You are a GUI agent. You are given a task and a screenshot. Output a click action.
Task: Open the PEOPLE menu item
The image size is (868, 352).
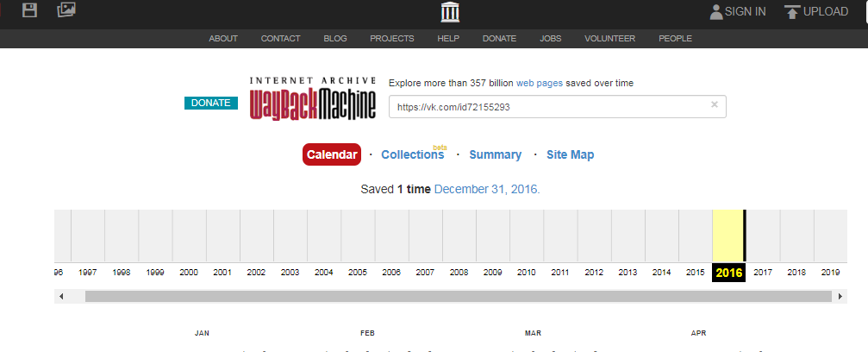click(x=676, y=38)
